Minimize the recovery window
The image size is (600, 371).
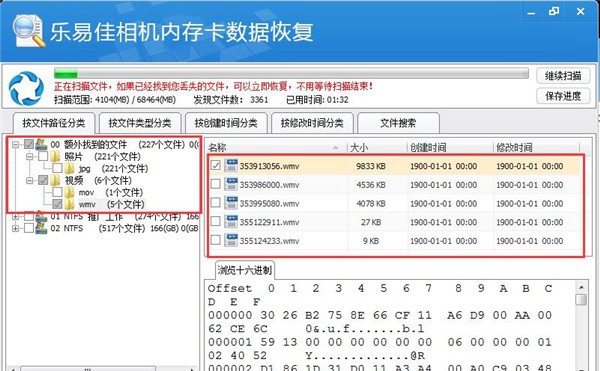coord(531,12)
